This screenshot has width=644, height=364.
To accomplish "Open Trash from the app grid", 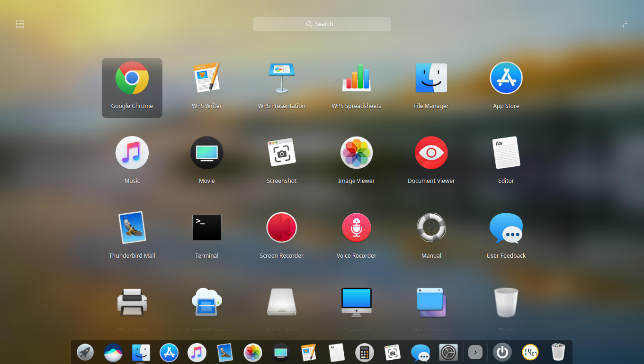I will (506, 303).
